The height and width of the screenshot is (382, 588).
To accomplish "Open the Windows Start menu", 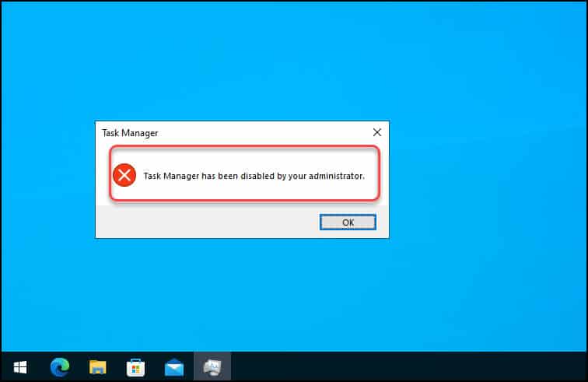I will coord(20,367).
